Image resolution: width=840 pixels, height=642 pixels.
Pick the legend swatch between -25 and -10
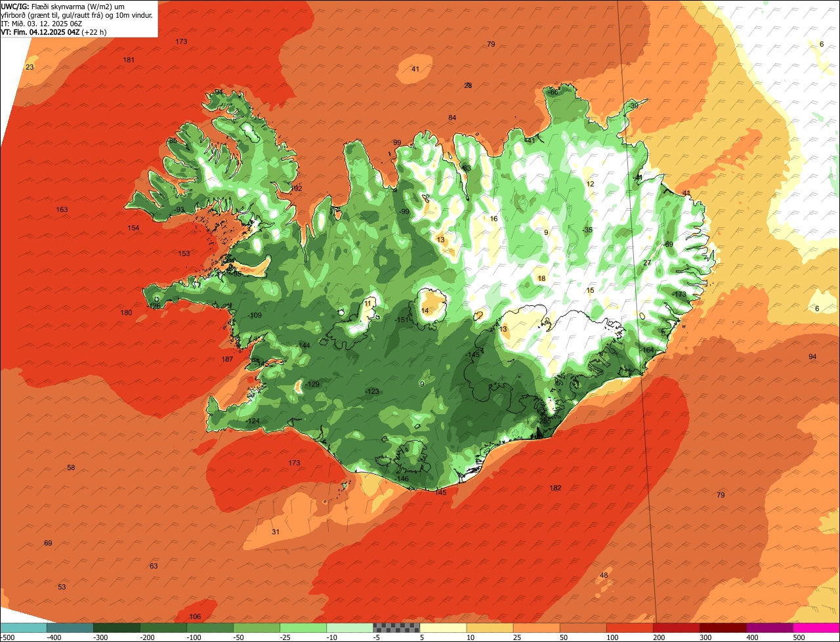click(303, 628)
